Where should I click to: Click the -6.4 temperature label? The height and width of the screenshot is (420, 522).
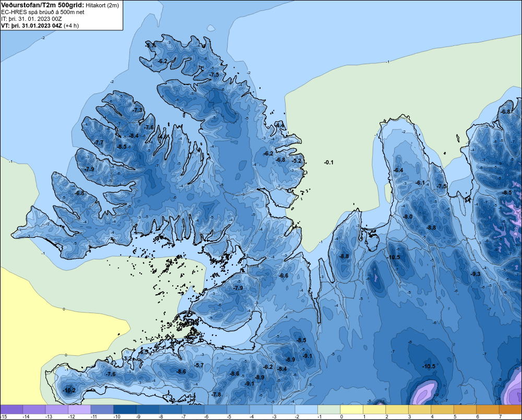click(398, 170)
